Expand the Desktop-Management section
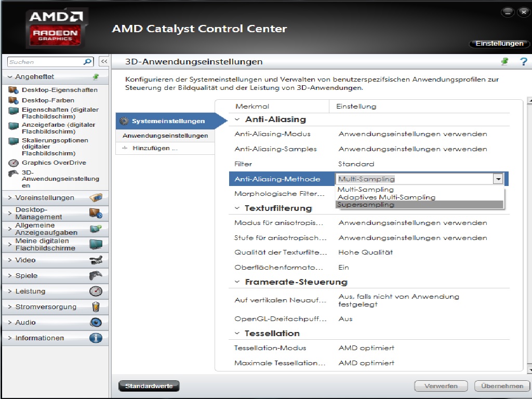Screen dimensions: 532x399 click(10, 213)
